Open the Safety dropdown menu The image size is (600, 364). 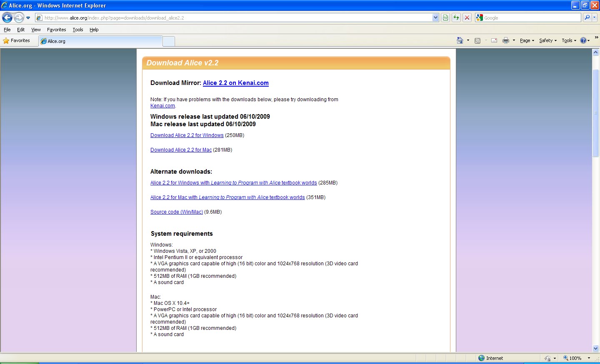[548, 40]
